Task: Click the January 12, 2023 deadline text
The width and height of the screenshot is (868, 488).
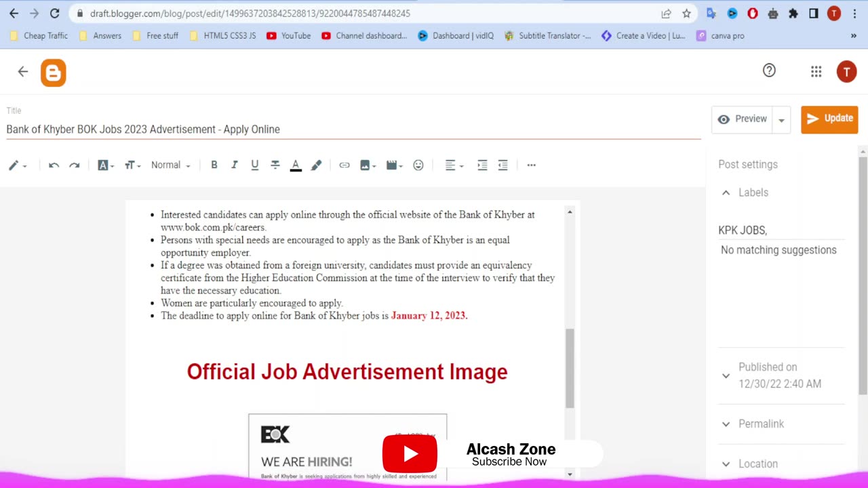Action: pos(429,316)
